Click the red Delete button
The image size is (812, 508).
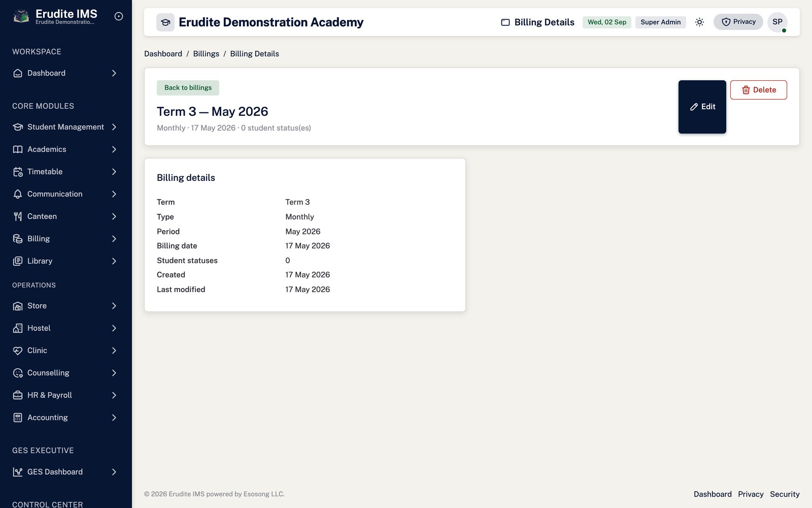point(759,90)
